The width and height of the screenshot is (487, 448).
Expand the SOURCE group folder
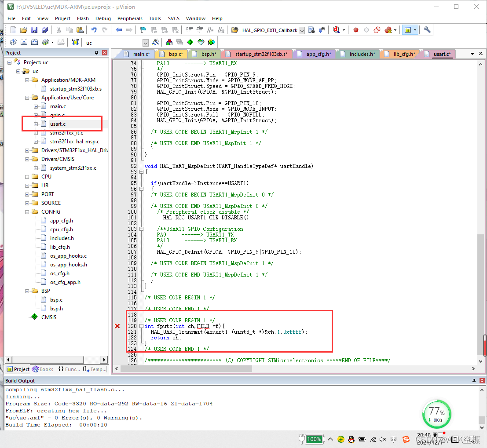pyautogui.click(x=27, y=203)
